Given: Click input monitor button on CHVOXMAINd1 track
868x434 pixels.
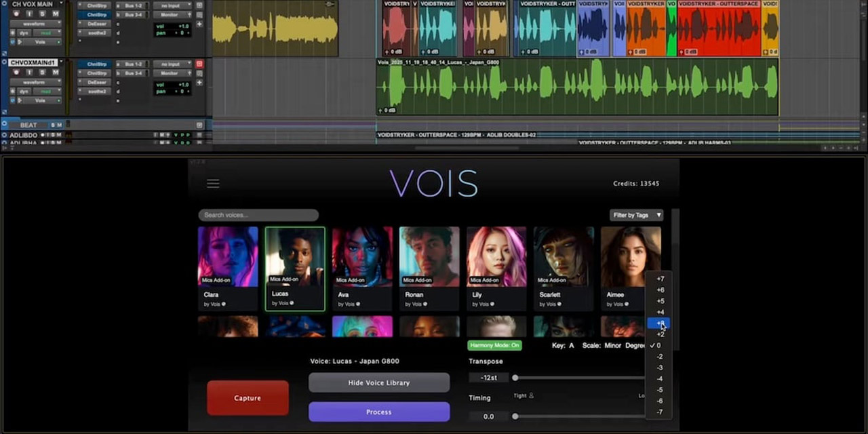Looking at the screenshot, I should point(31,72).
